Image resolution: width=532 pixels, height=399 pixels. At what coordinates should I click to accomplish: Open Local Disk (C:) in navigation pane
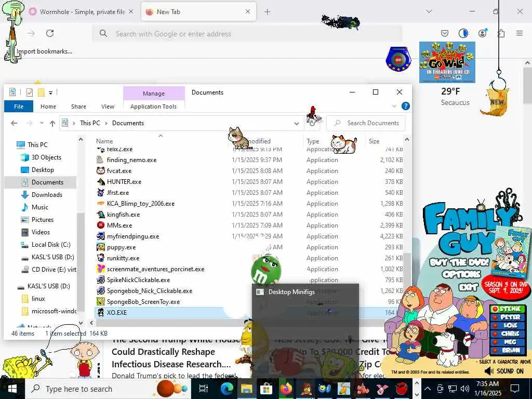tap(51, 245)
